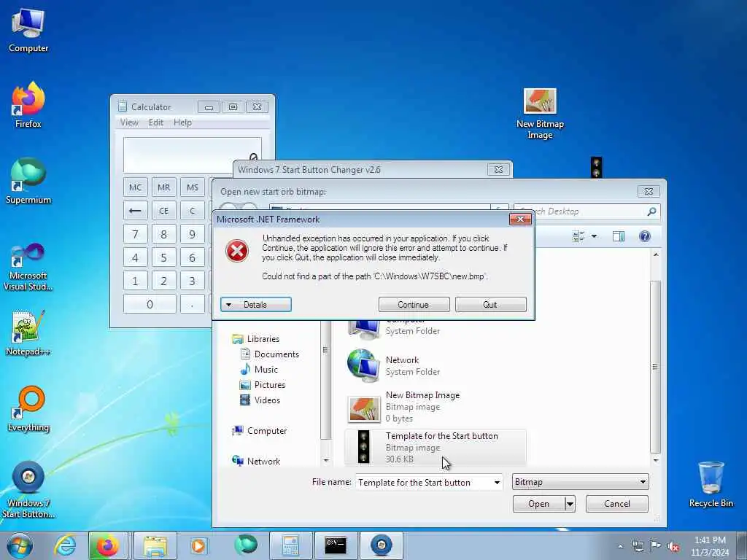Select the Network System Folder item
Image resolution: width=747 pixels, height=560 pixels.
436,366
